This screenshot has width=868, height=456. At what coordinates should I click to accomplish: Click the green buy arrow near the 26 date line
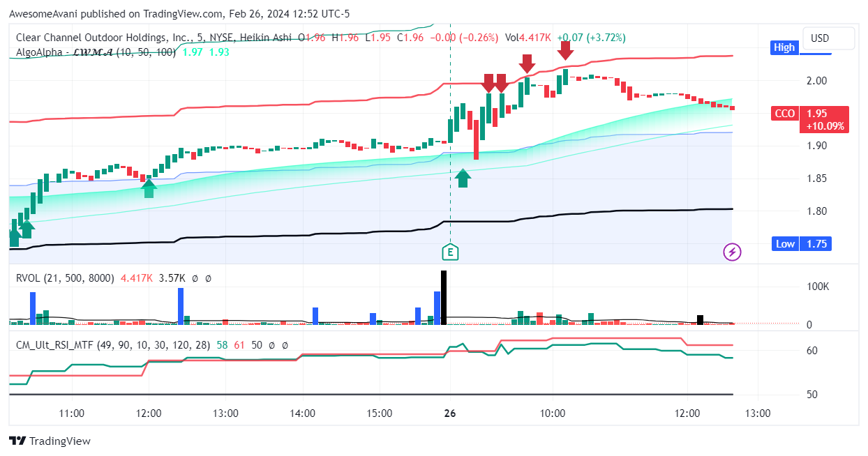point(463,178)
